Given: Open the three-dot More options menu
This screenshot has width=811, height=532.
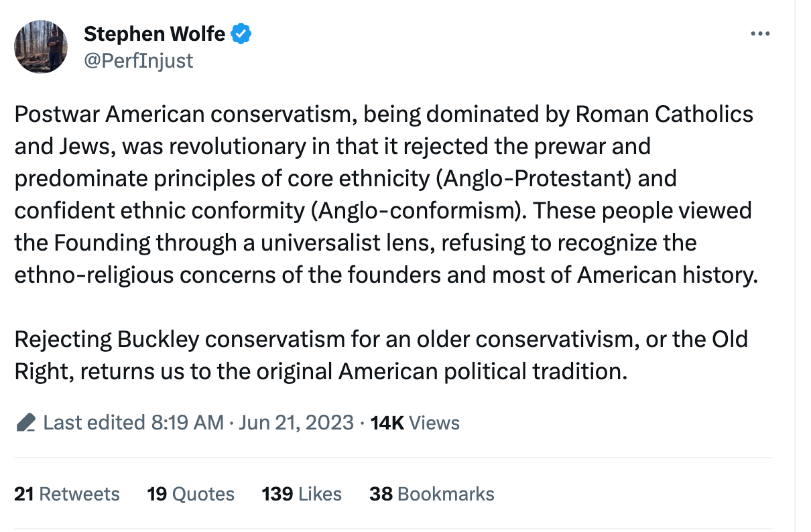Looking at the screenshot, I should point(760,34).
